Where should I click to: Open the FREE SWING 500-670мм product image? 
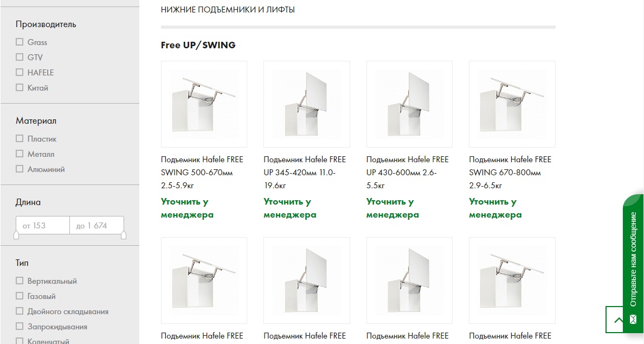pyautogui.click(x=204, y=104)
